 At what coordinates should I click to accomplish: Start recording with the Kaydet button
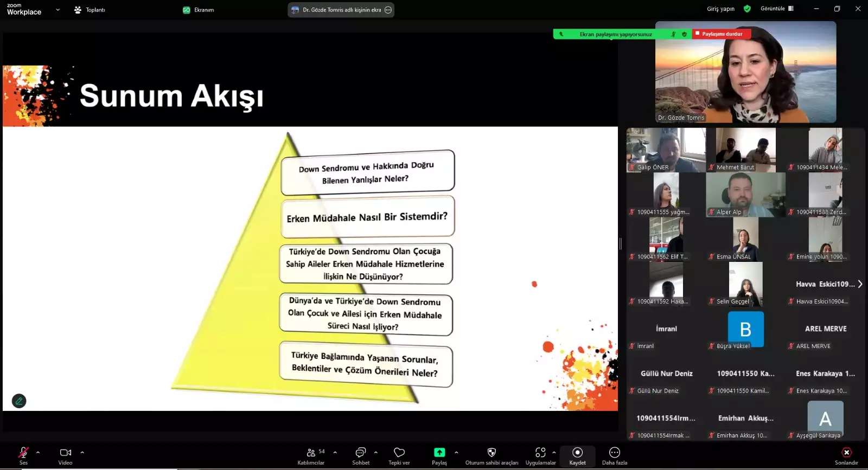coord(578,456)
